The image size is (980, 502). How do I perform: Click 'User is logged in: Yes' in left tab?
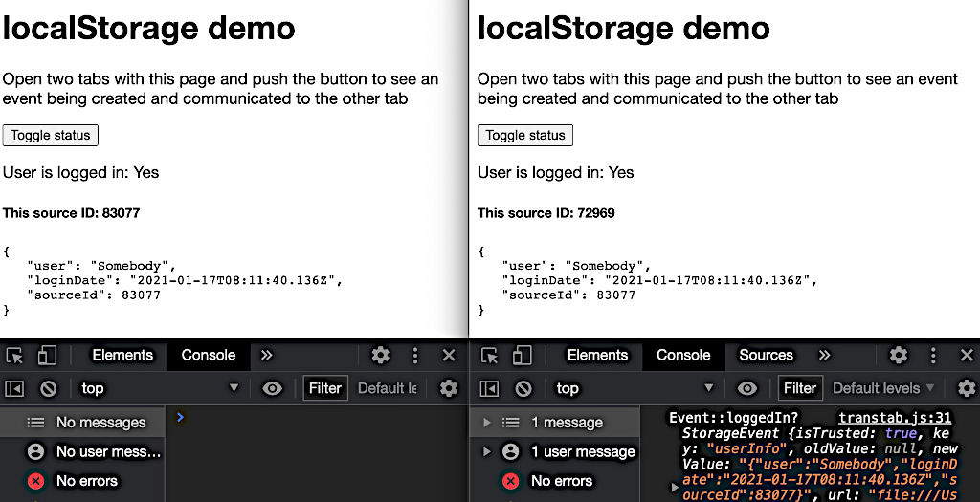[80, 172]
